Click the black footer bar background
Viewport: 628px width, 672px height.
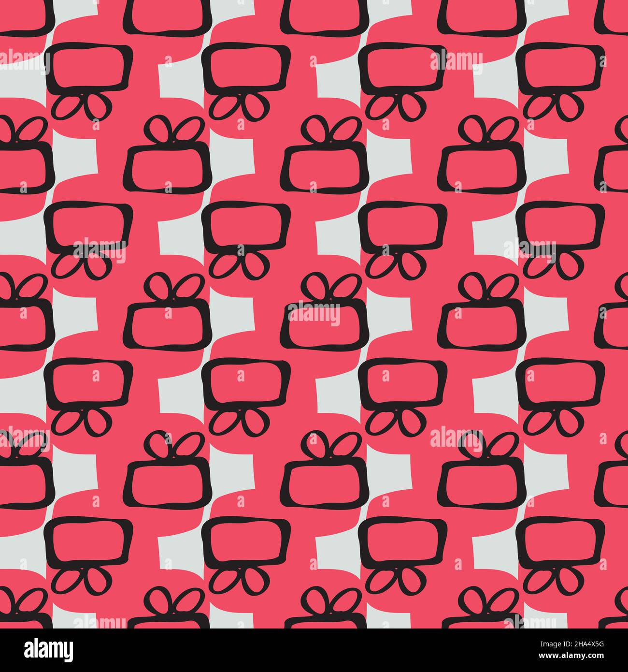314,650
